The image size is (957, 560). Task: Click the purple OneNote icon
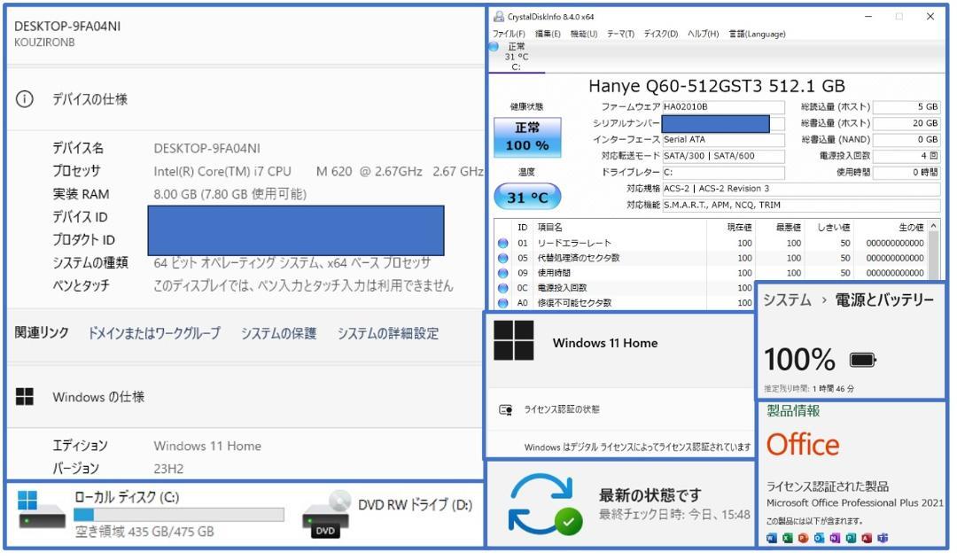pos(835,538)
